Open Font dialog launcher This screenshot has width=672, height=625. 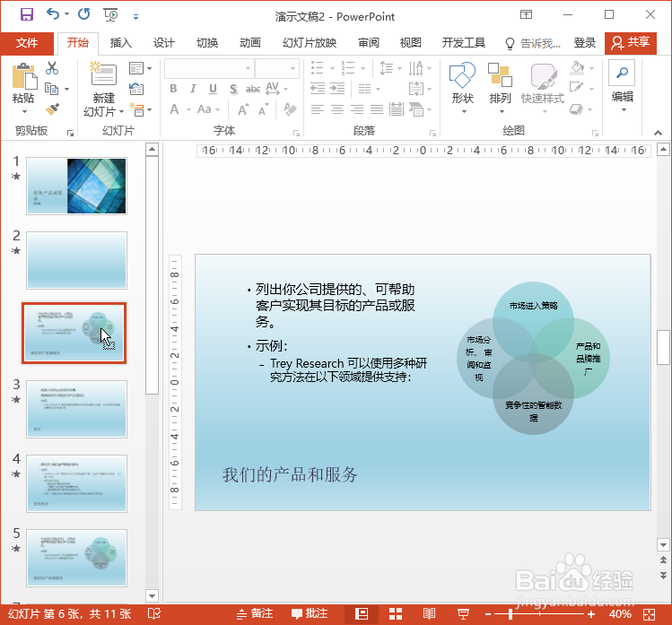click(296, 133)
